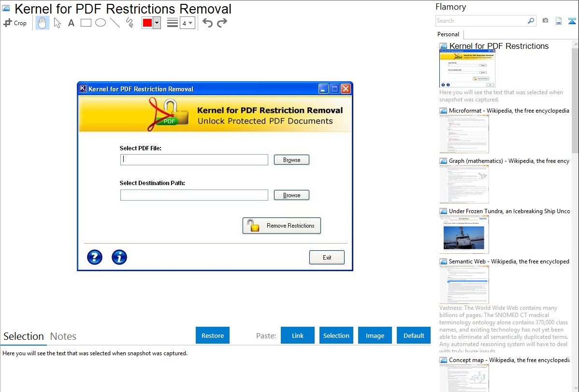Click Graph (mathematics) - Wikipedia title text

(509, 161)
